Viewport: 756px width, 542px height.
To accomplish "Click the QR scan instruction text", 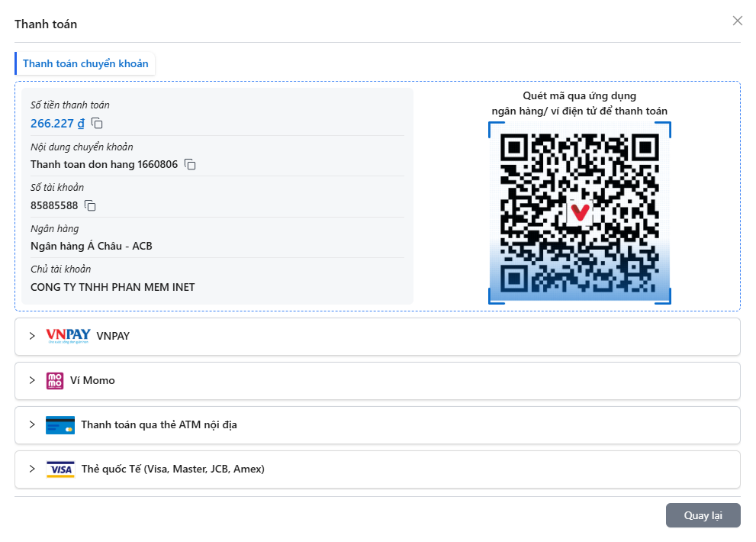I will (580, 103).
